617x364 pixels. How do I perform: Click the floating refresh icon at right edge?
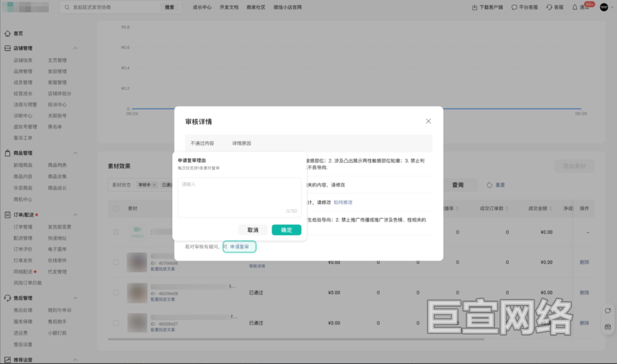(608, 311)
